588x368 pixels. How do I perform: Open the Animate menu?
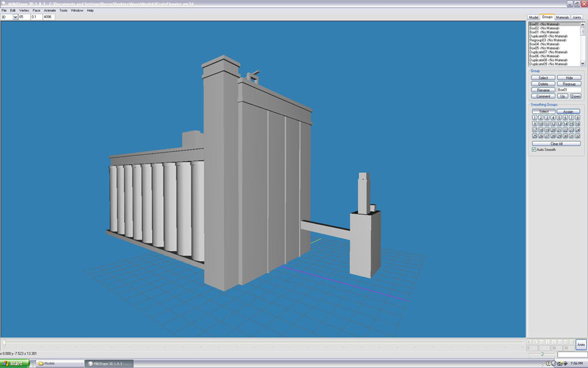[50, 11]
